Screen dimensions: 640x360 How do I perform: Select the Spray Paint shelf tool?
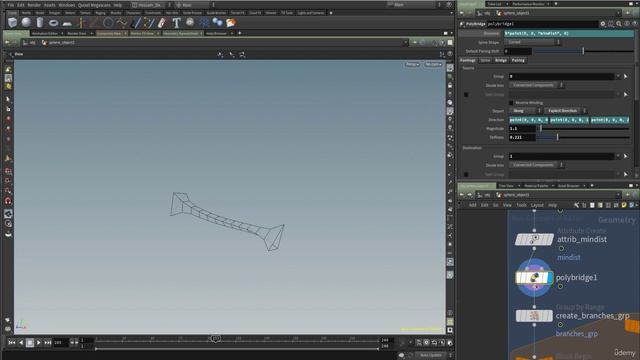pos(162,22)
